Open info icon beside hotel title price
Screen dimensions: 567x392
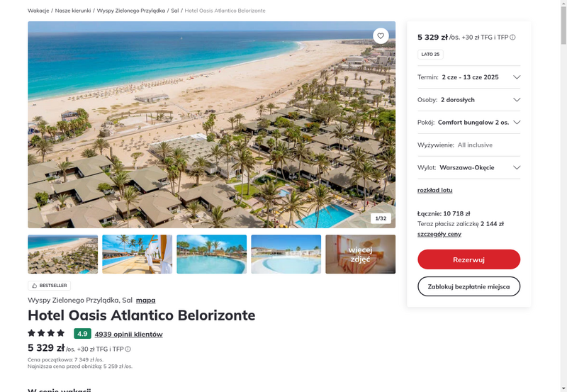pos(128,349)
